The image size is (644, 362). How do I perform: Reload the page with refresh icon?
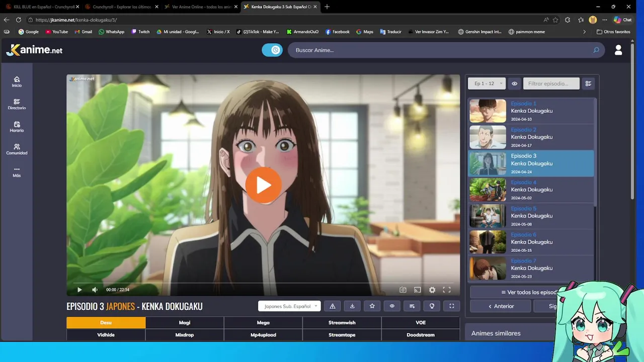point(19,20)
